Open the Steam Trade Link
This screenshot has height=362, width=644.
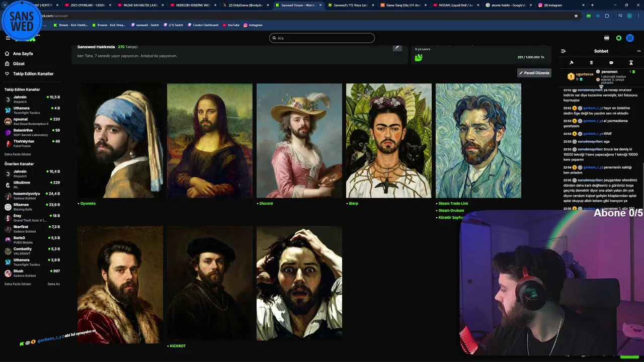point(453,204)
